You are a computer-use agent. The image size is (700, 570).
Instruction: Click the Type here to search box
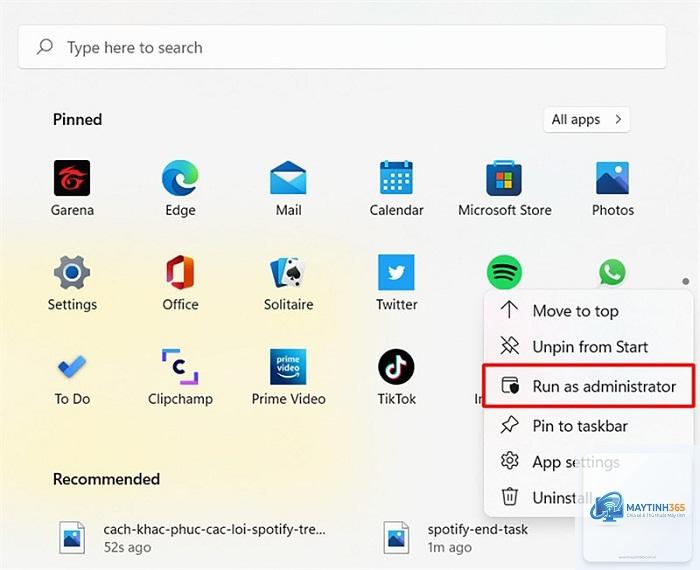pos(342,47)
